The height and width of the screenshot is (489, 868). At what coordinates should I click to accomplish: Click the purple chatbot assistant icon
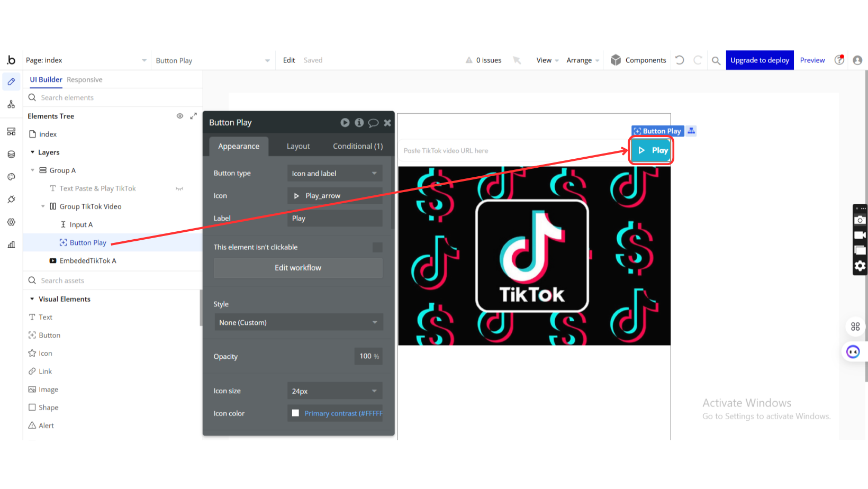point(853,352)
